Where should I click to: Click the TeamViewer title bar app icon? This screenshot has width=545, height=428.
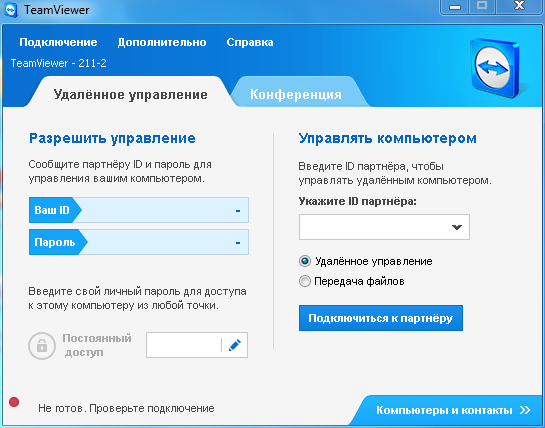pos(11,10)
